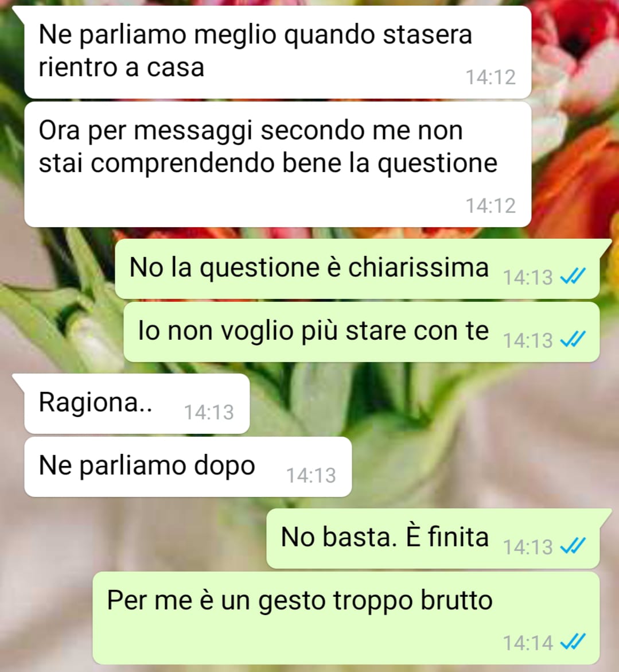Click blue read-receipt ticks on 'No la questione è chiarissima'
Image resolution: width=619 pixels, height=672 pixels.
tap(573, 277)
